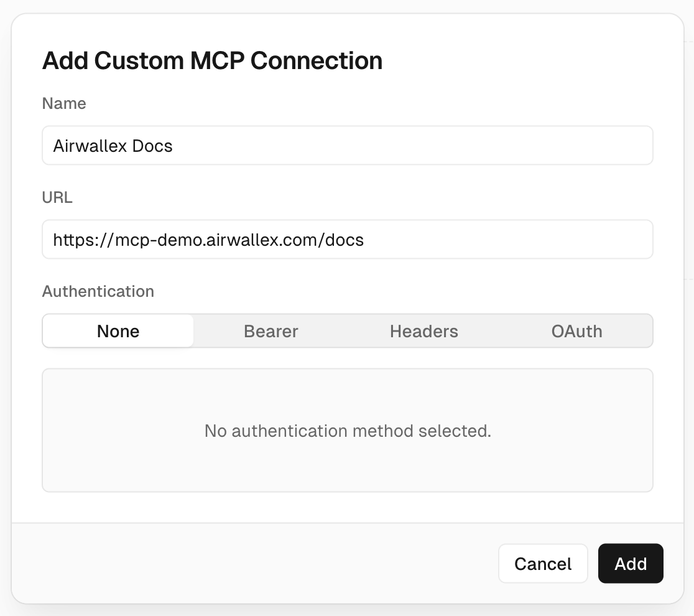This screenshot has height=616, width=694.
Task: Select the None authentication tab
Action: pyautogui.click(x=118, y=330)
